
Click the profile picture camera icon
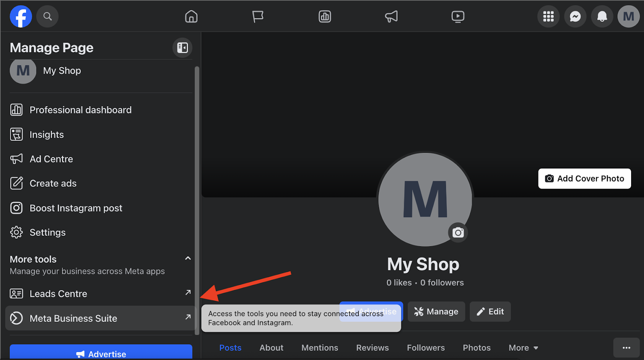coord(458,232)
